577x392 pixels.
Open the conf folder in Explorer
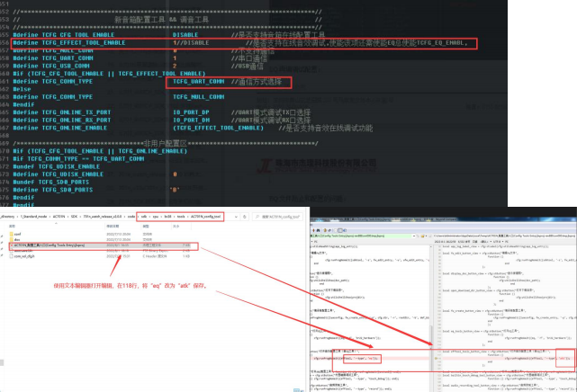point(17,234)
